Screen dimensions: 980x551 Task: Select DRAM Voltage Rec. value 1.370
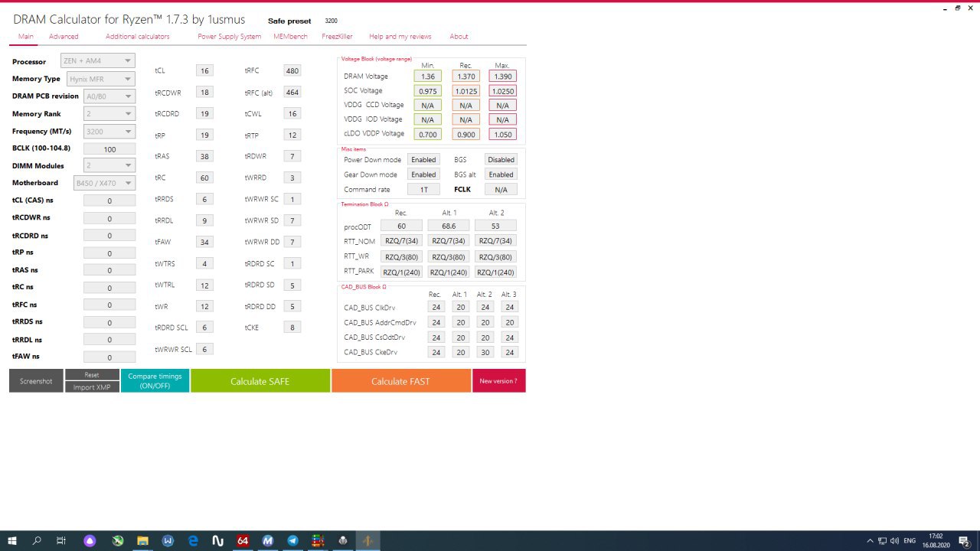click(x=465, y=77)
